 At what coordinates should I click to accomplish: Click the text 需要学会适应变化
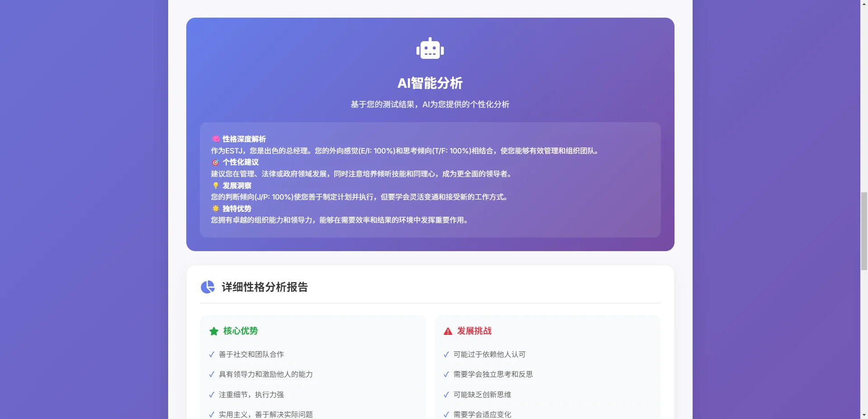[482, 414]
